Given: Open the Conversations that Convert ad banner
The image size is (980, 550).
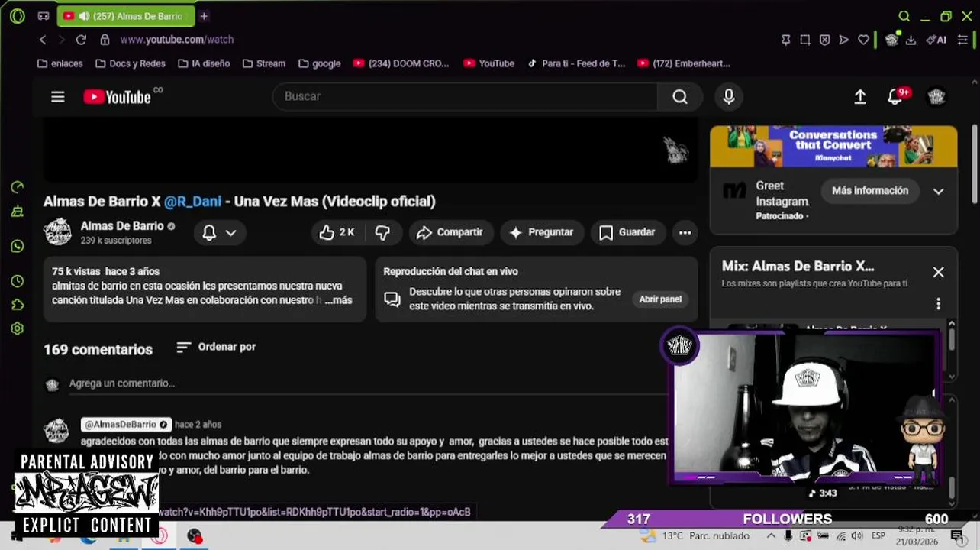Looking at the screenshot, I should (x=833, y=147).
